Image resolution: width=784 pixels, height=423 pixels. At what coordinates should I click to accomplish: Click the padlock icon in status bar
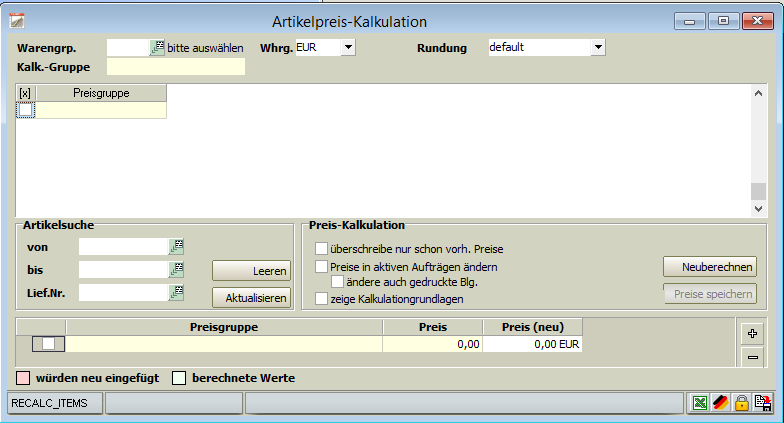pyautogui.click(x=742, y=402)
